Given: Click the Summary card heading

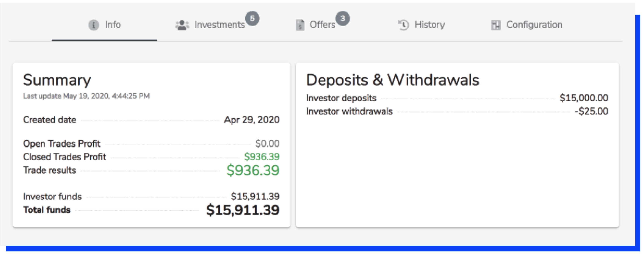Looking at the screenshot, I should coord(57,80).
